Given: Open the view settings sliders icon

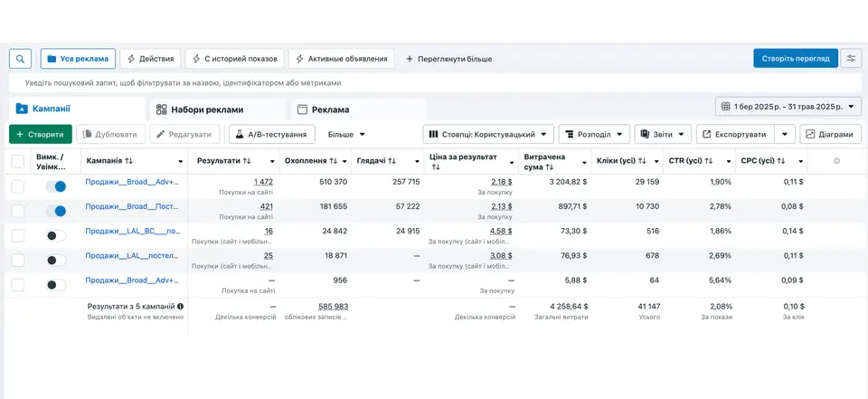Looking at the screenshot, I should coord(851,58).
